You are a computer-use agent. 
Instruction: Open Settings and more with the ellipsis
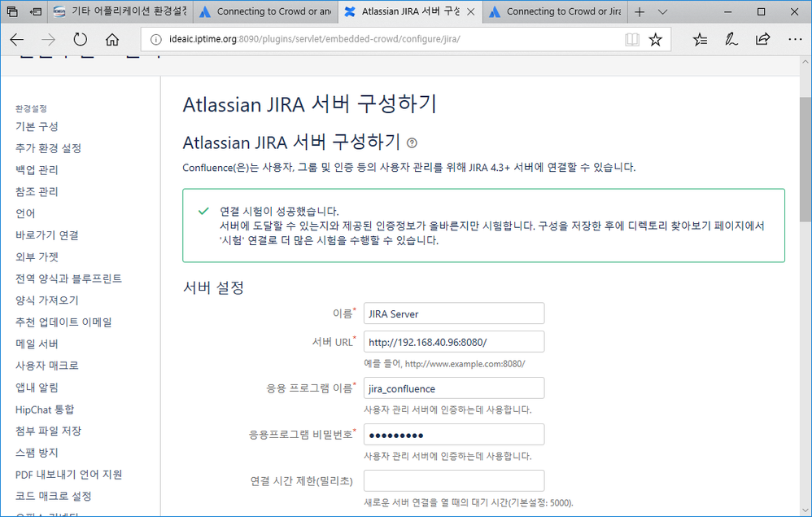(794, 38)
